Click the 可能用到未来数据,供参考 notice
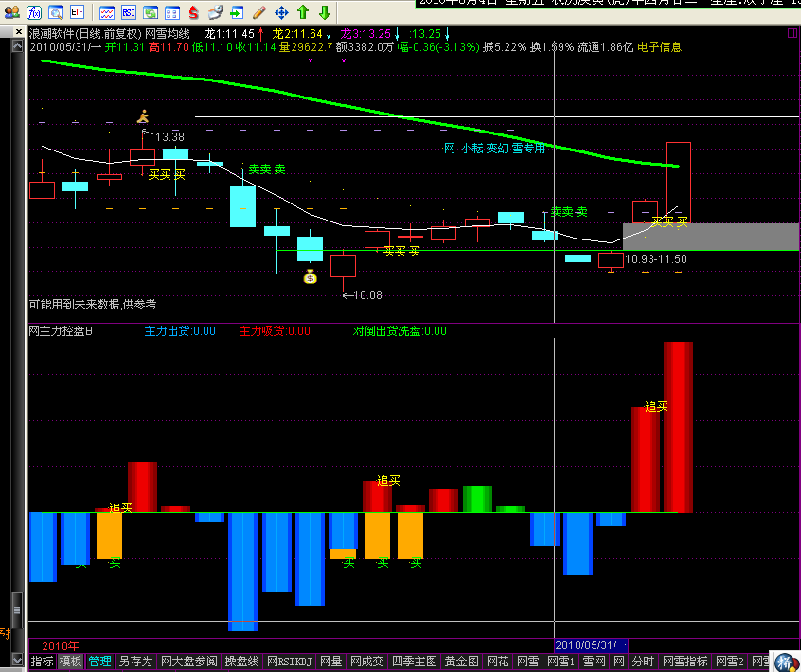 coord(93,305)
